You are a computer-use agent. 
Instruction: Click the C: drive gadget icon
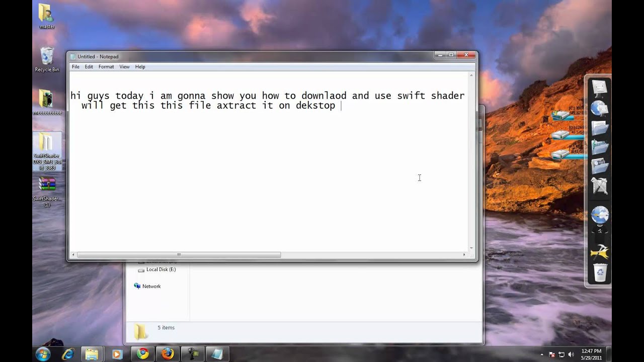click(x=561, y=115)
